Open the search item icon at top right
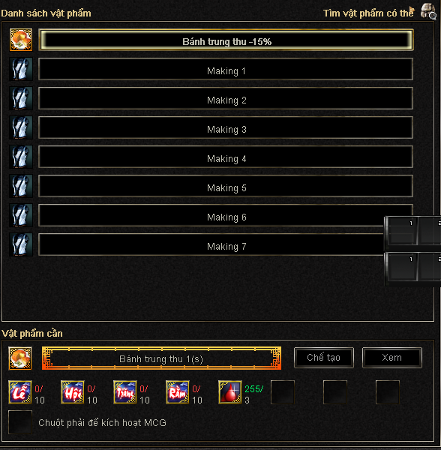The width and height of the screenshot is (441, 450). [x=428, y=11]
